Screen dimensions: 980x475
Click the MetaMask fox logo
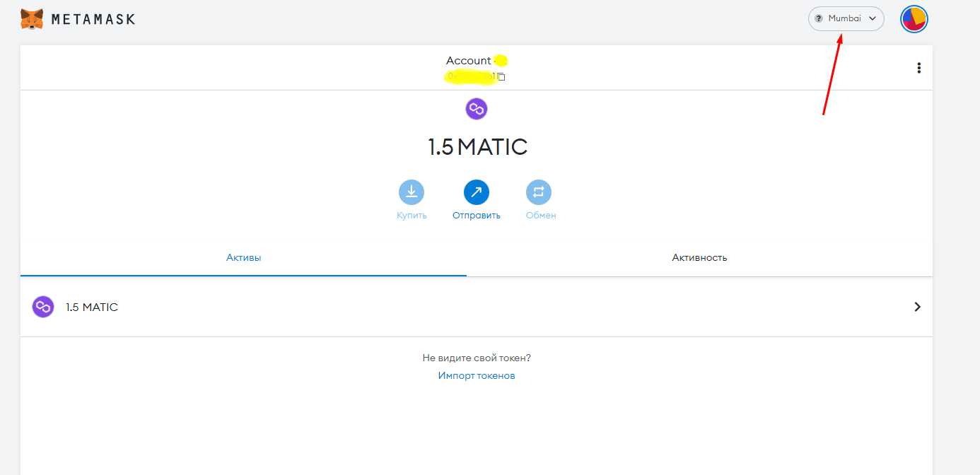pyautogui.click(x=32, y=19)
